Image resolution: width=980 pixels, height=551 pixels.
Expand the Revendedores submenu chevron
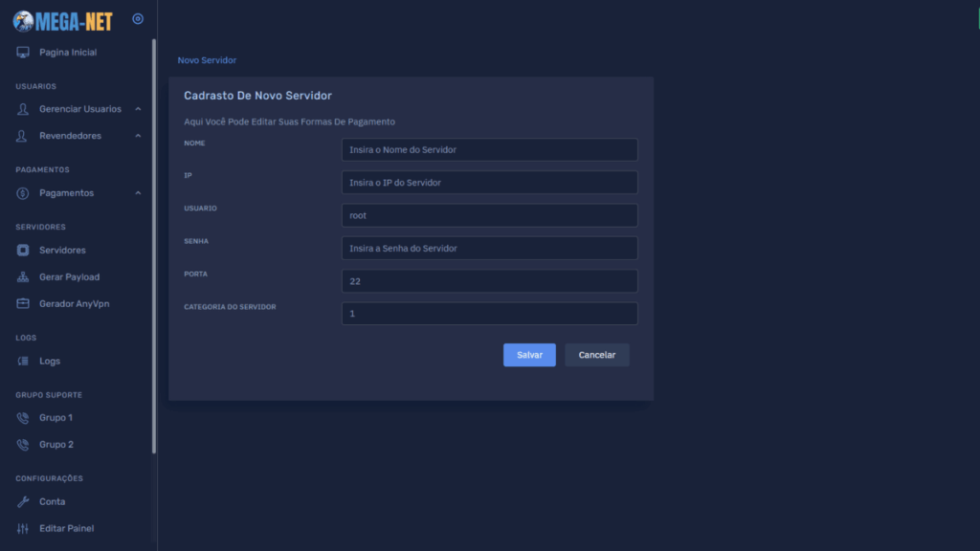point(138,136)
